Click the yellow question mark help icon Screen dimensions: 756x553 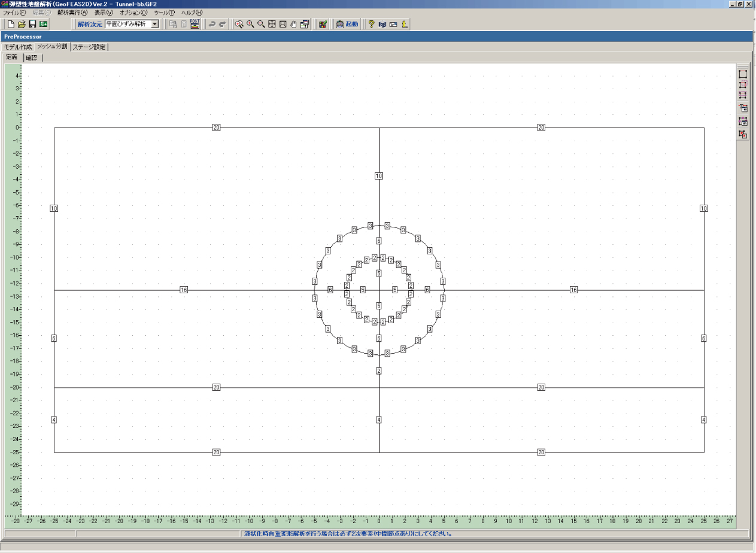coord(371,25)
